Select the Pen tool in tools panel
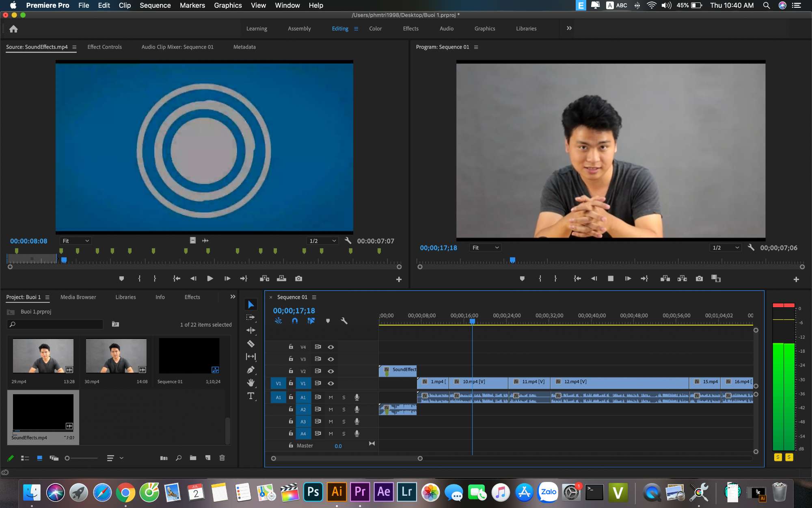Viewport: 812px width, 508px height. (x=251, y=370)
